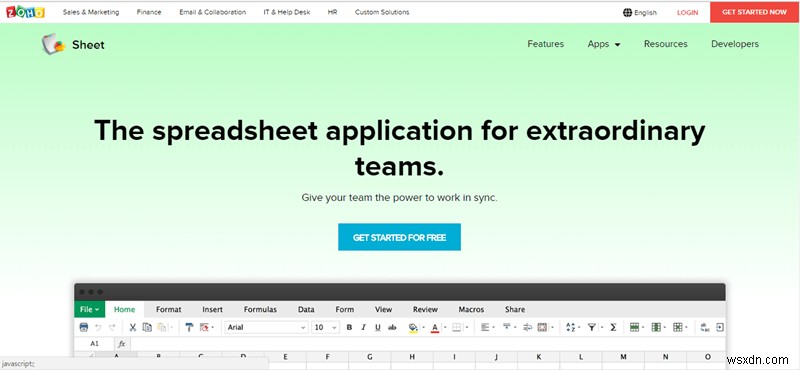Toggle Strikethrough formatting
This screenshot has height=370, width=800.
392,327
